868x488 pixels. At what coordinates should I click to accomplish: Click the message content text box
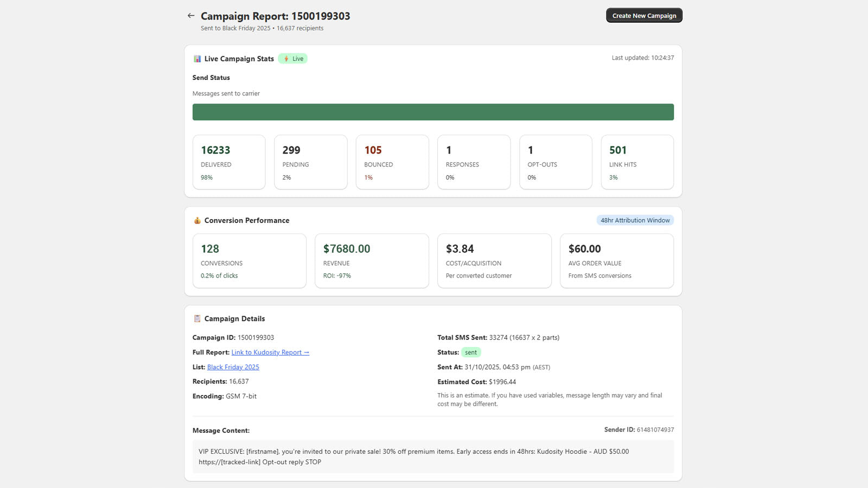(x=433, y=457)
